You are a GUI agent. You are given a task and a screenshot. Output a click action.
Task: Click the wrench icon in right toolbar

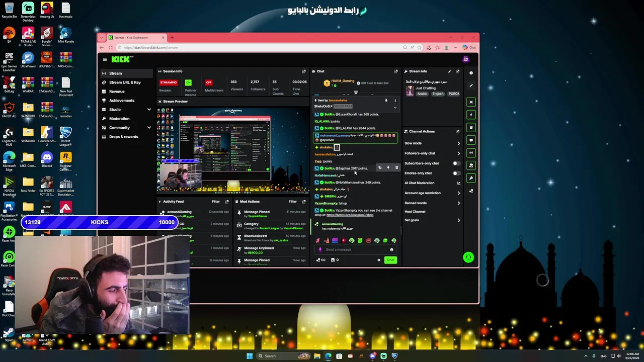pyautogui.click(x=471, y=178)
